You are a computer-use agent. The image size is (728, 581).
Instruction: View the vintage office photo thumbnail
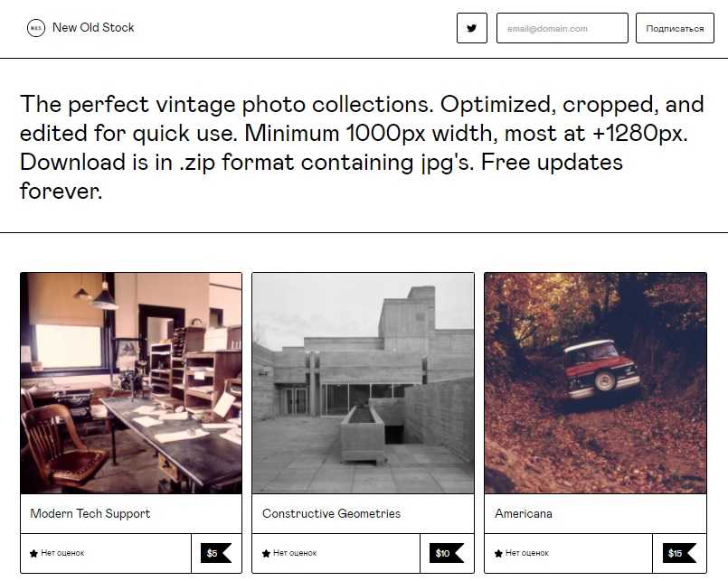[x=131, y=383]
